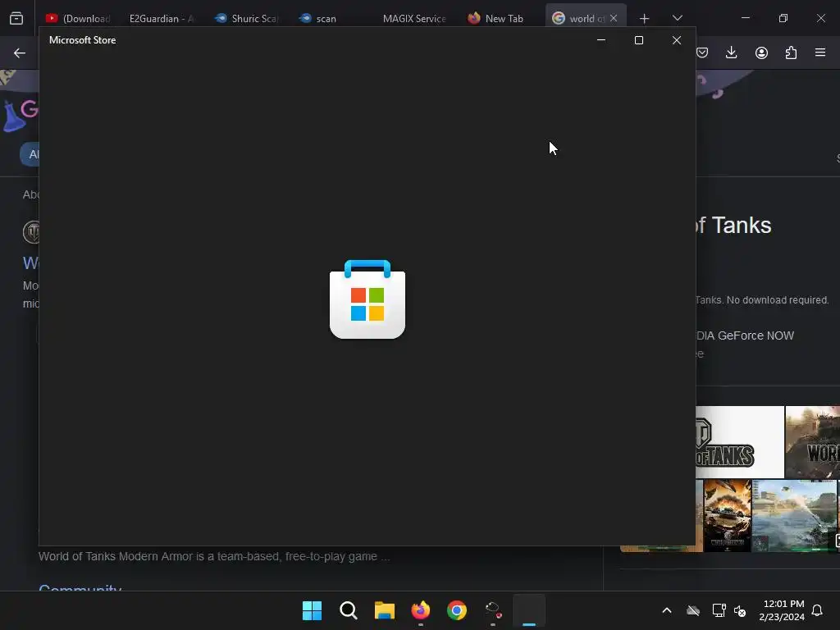Open the Pocket save icon in Firefox toolbar

pyautogui.click(x=702, y=52)
